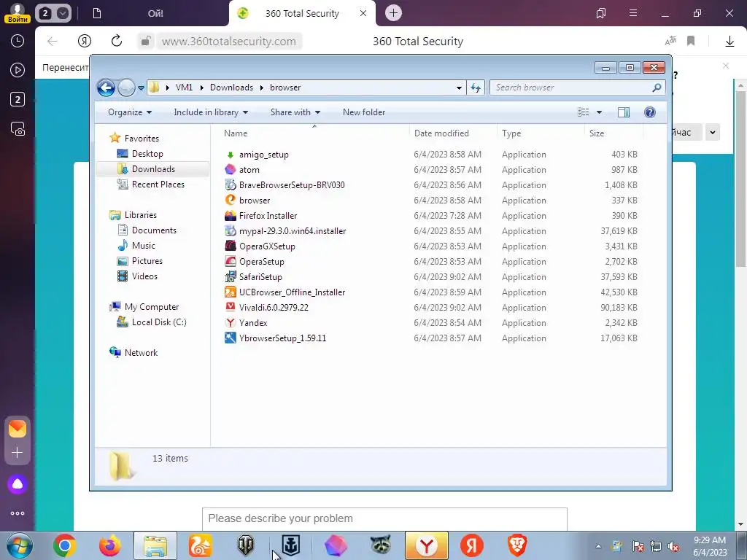Show the preview pane icon
Screen dimensions: 747x560
tap(623, 112)
